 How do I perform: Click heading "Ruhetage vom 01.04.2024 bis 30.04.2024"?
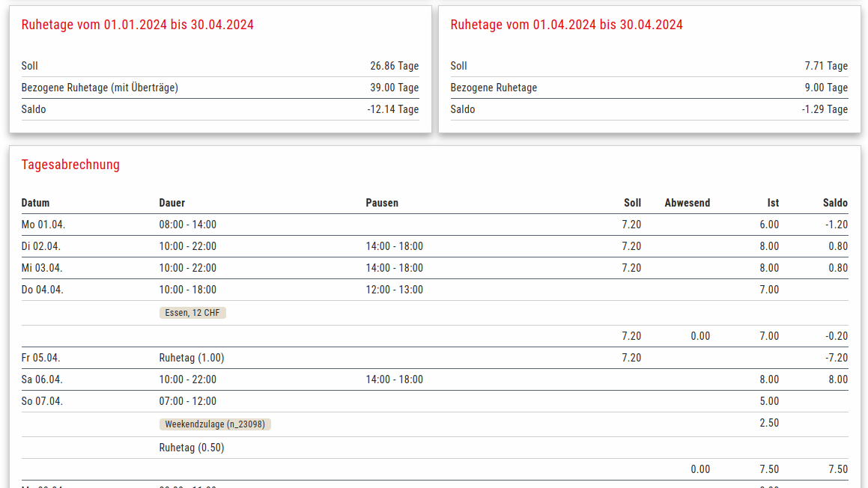pos(566,25)
